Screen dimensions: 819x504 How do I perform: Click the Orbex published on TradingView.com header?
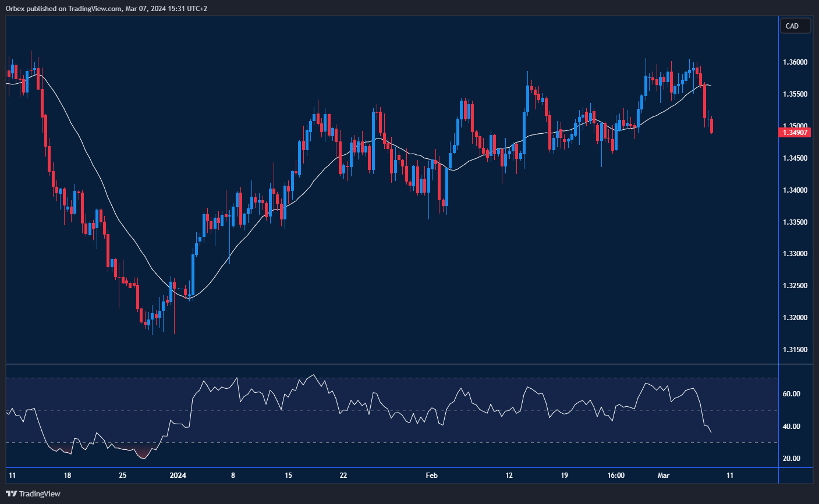(107, 8)
